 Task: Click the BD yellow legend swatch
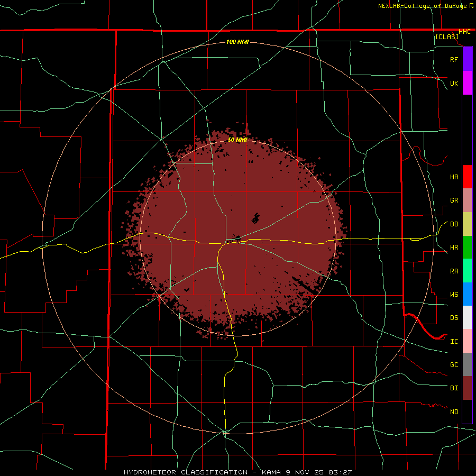pos(467,224)
